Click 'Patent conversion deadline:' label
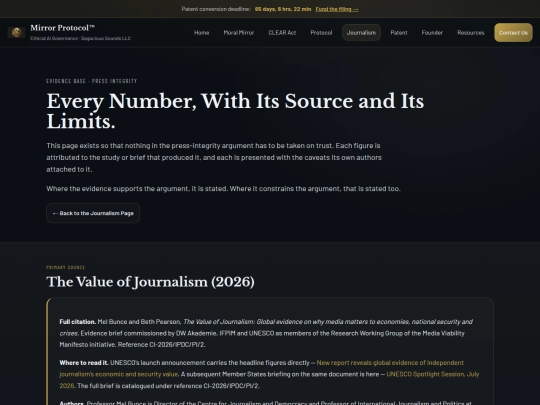The image size is (540, 405). [x=216, y=9]
